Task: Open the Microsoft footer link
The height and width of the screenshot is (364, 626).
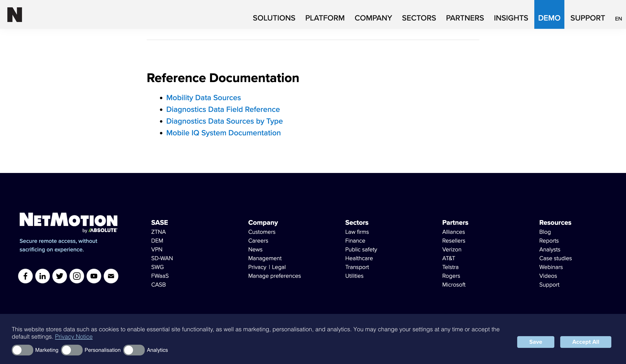Action: (454, 285)
